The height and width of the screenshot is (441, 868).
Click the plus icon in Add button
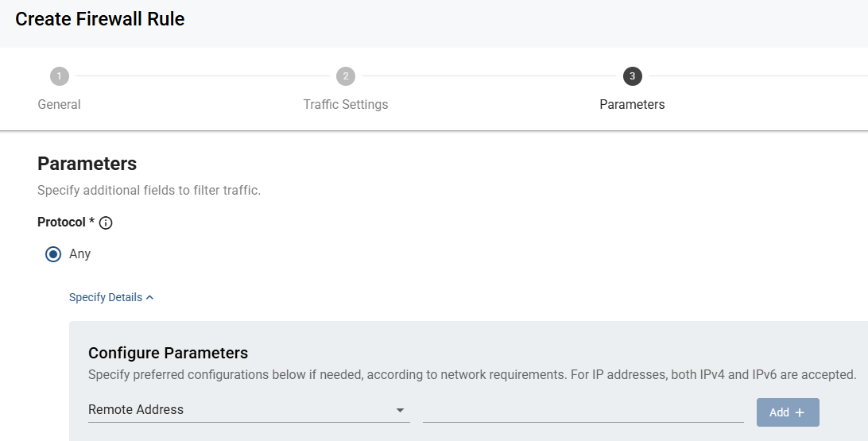800,412
